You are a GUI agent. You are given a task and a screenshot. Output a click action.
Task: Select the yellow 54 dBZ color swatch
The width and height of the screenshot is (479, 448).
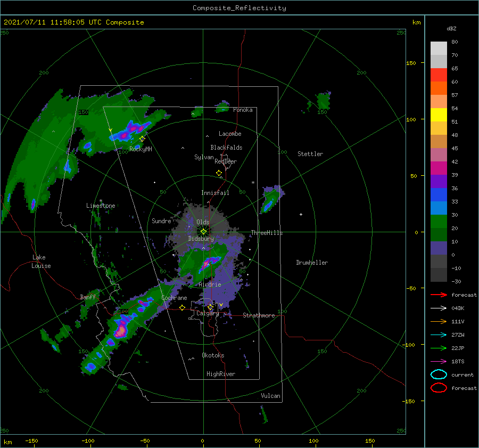(439, 115)
